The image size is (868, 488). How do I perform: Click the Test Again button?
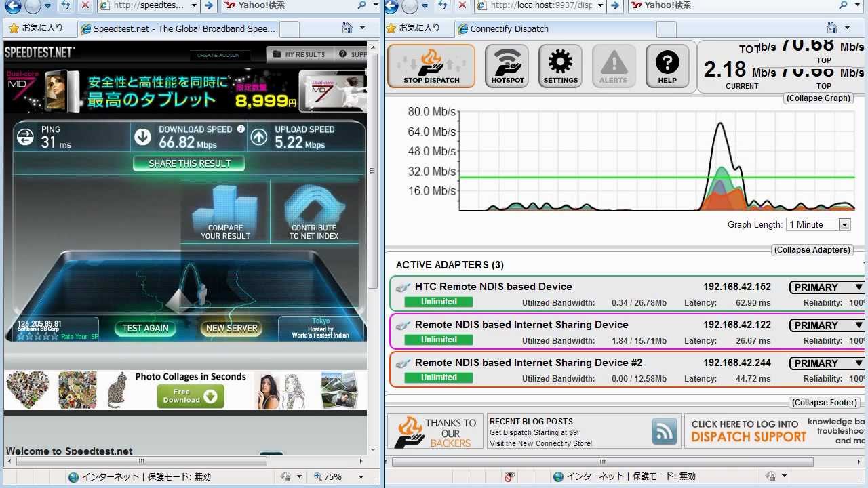pos(145,328)
